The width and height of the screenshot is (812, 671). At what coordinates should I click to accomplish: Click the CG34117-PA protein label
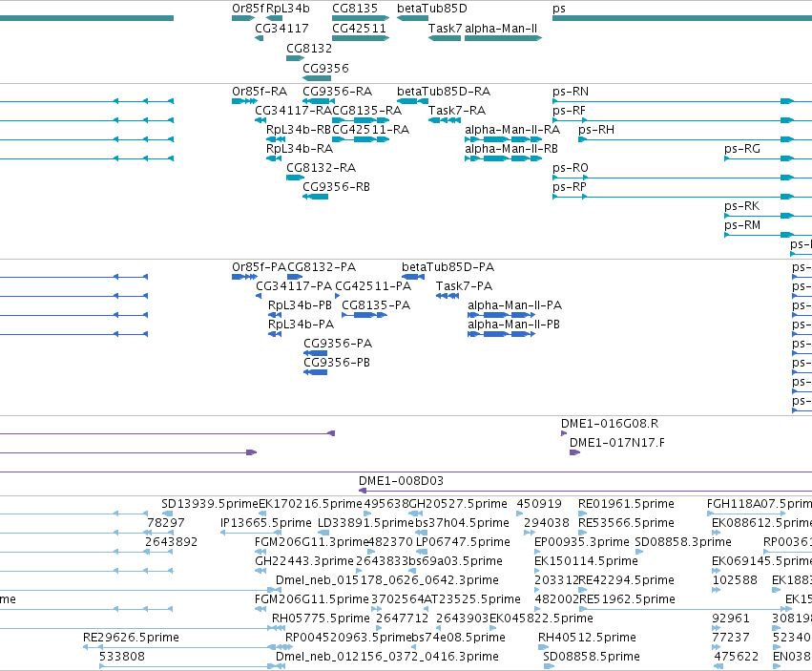294,286
